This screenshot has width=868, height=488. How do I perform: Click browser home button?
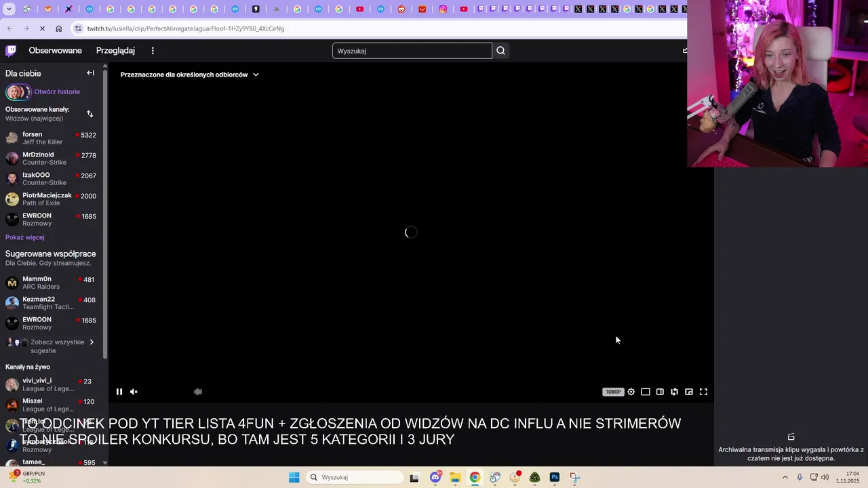pos(59,28)
